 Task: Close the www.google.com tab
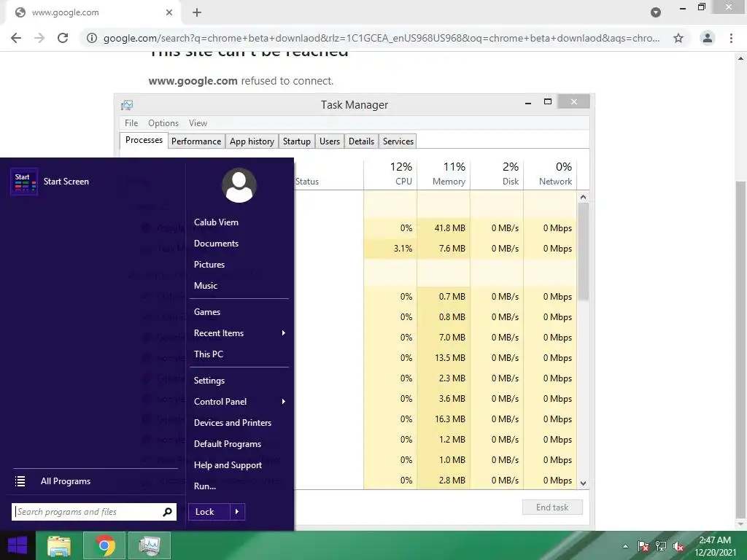pos(169,12)
